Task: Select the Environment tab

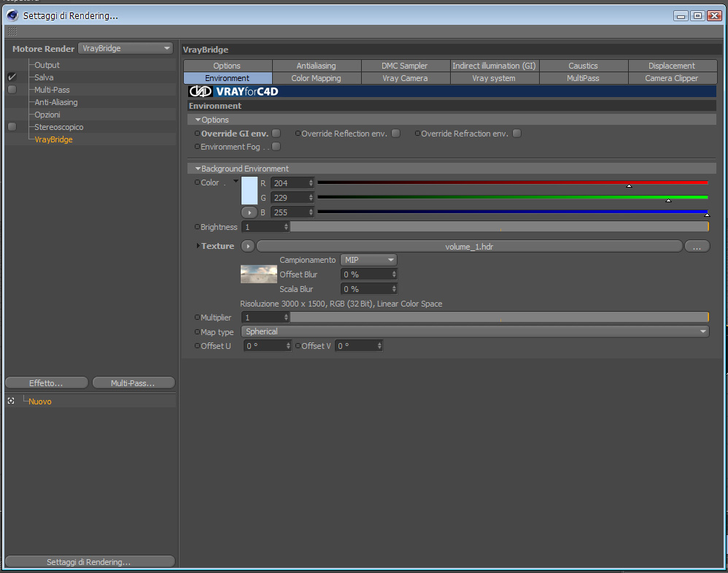Action: point(227,78)
